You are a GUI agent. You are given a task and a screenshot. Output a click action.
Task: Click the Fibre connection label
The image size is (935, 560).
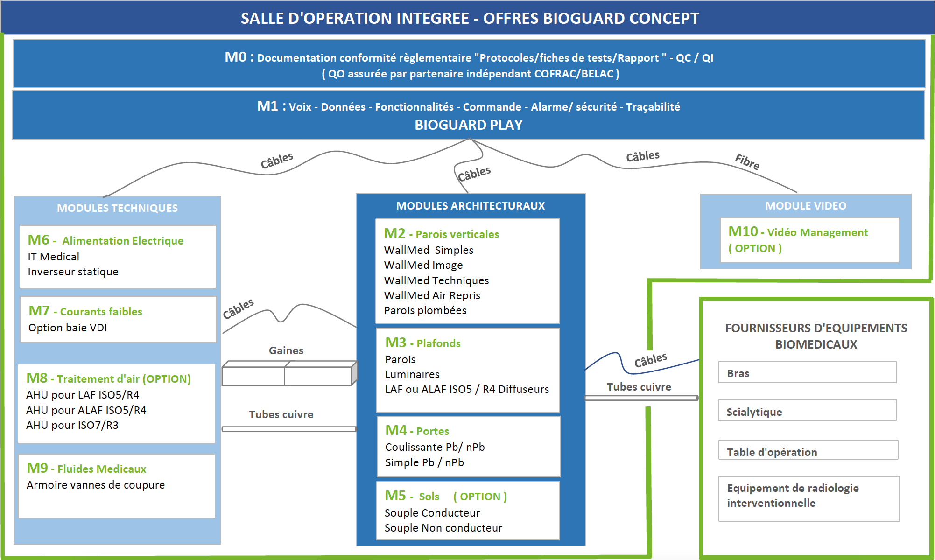(747, 161)
